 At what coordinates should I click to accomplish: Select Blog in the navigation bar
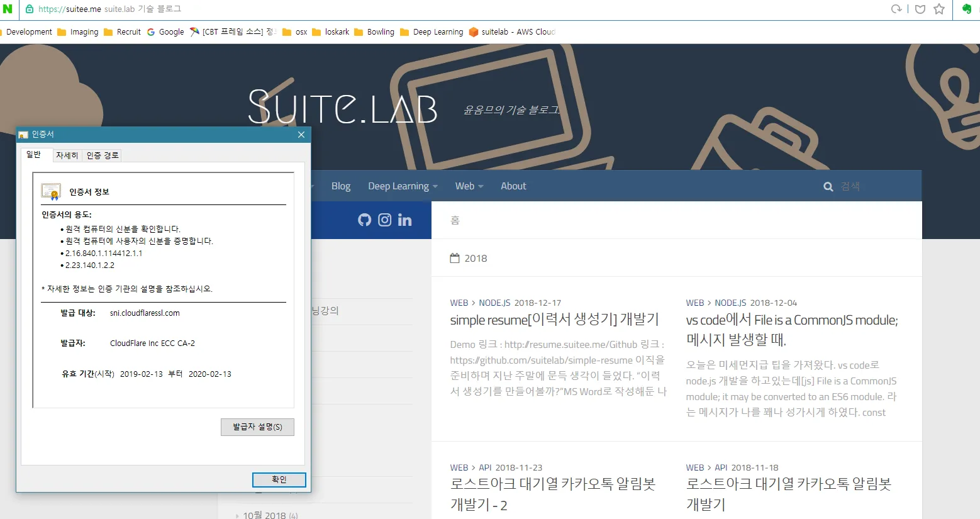(x=340, y=186)
